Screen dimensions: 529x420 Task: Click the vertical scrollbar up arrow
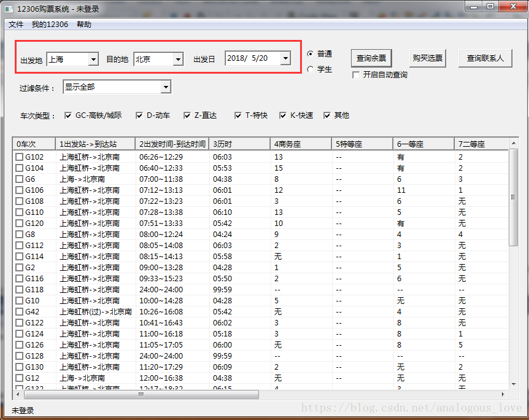(514, 143)
